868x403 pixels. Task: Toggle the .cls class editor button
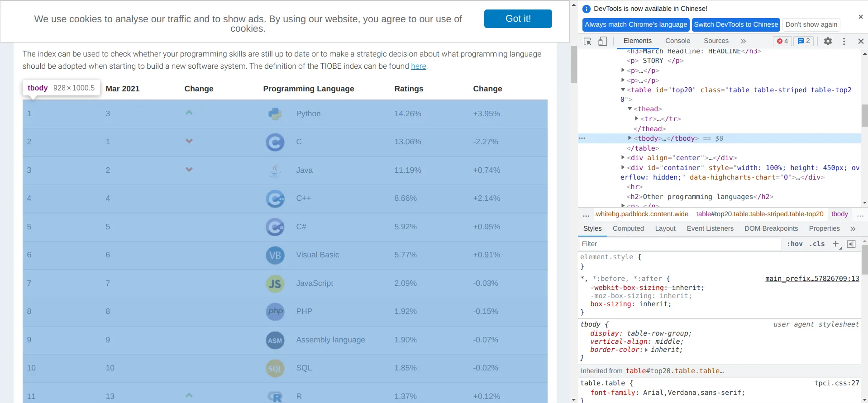[x=817, y=244]
